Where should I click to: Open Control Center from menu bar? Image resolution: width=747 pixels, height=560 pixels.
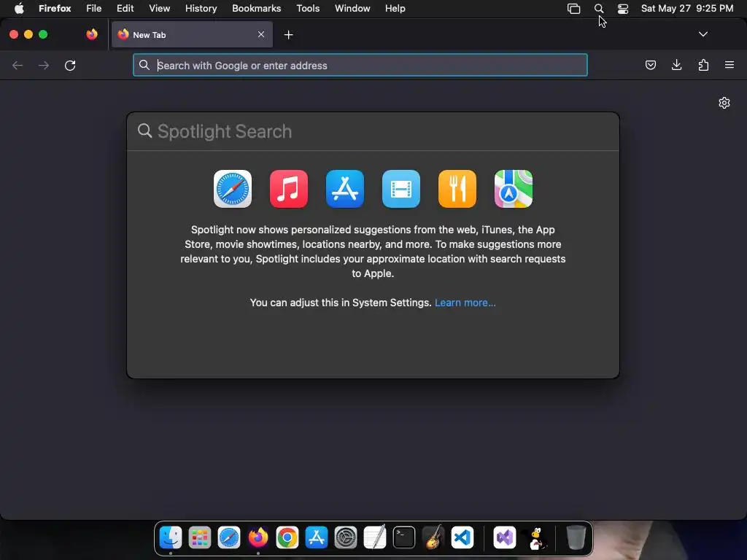click(623, 9)
